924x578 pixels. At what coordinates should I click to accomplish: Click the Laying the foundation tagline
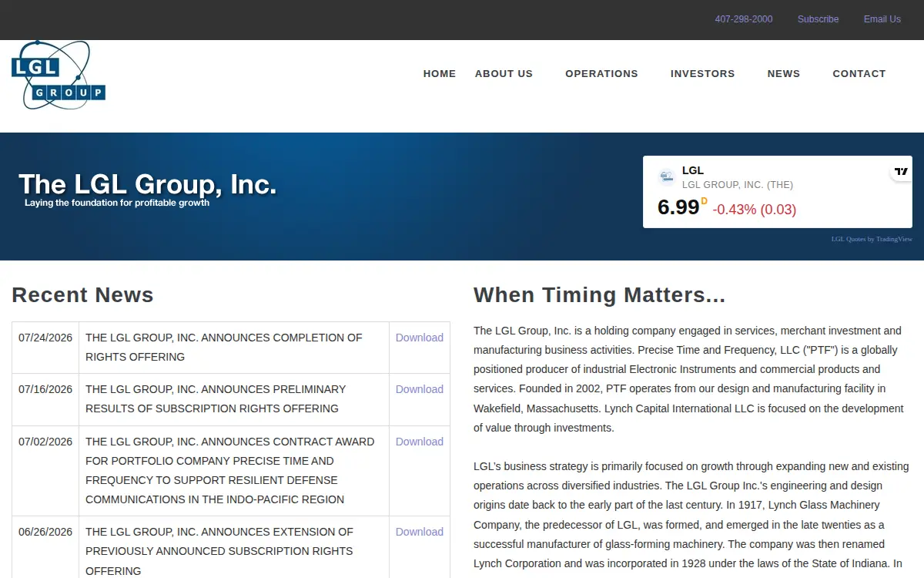pyautogui.click(x=117, y=203)
